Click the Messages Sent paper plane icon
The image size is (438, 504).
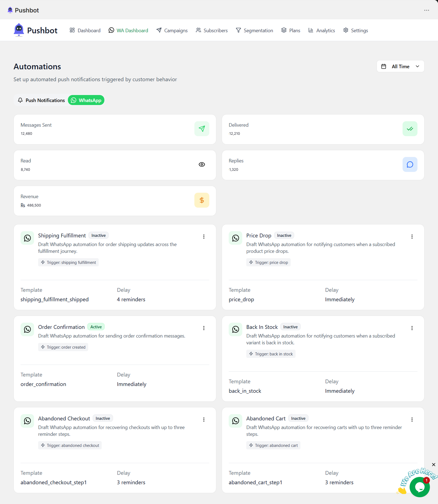point(202,129)
